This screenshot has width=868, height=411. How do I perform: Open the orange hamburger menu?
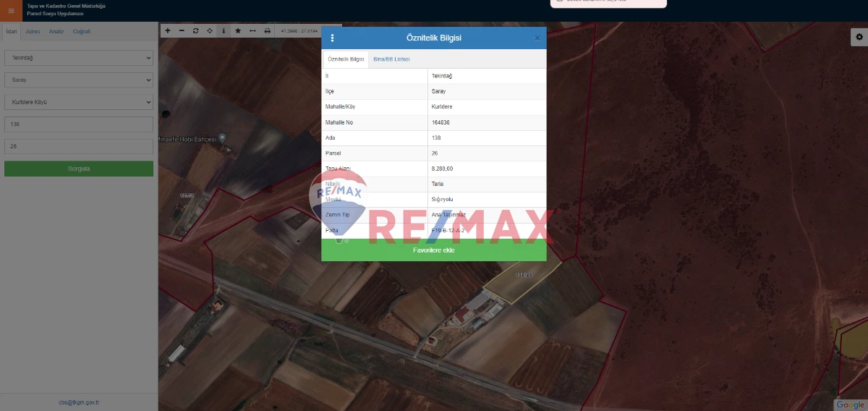point(11,10)
